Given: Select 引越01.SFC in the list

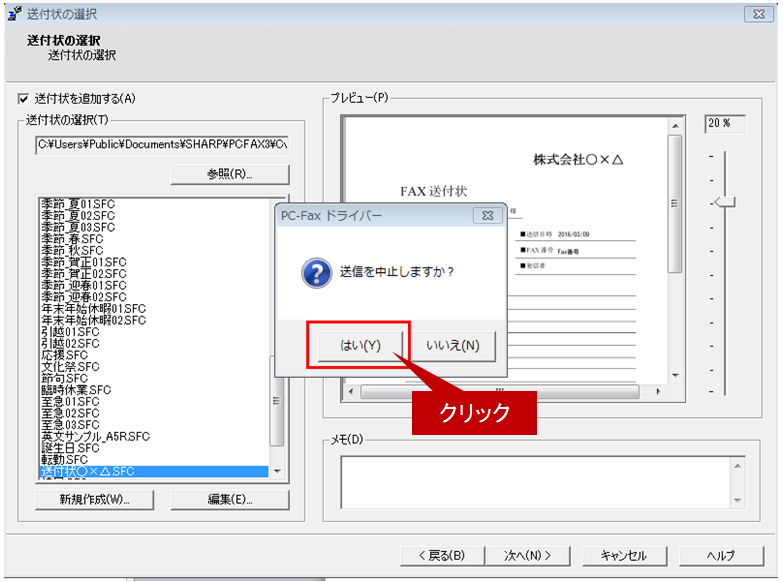Looking at the screenshot, I should (x=70, y=331).
